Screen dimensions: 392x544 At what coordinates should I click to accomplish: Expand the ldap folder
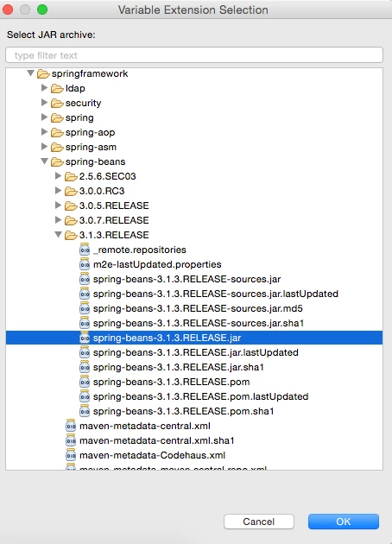click(44, 88)
